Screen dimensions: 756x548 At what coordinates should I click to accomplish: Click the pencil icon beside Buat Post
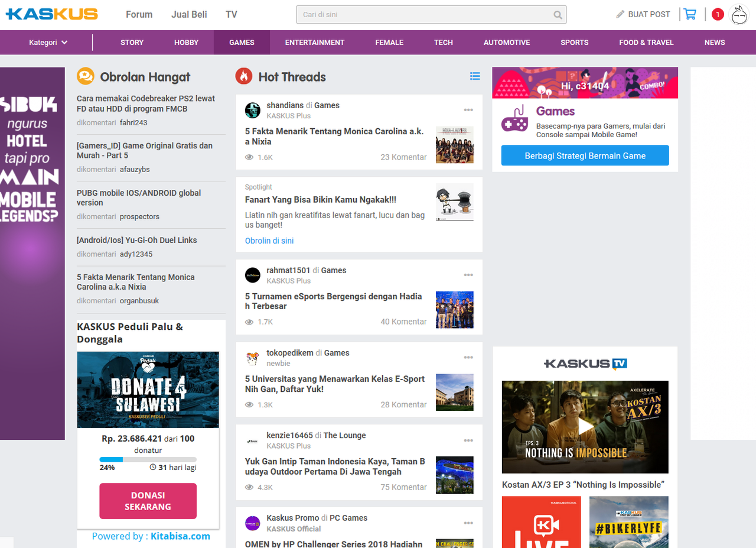[620, 14]
